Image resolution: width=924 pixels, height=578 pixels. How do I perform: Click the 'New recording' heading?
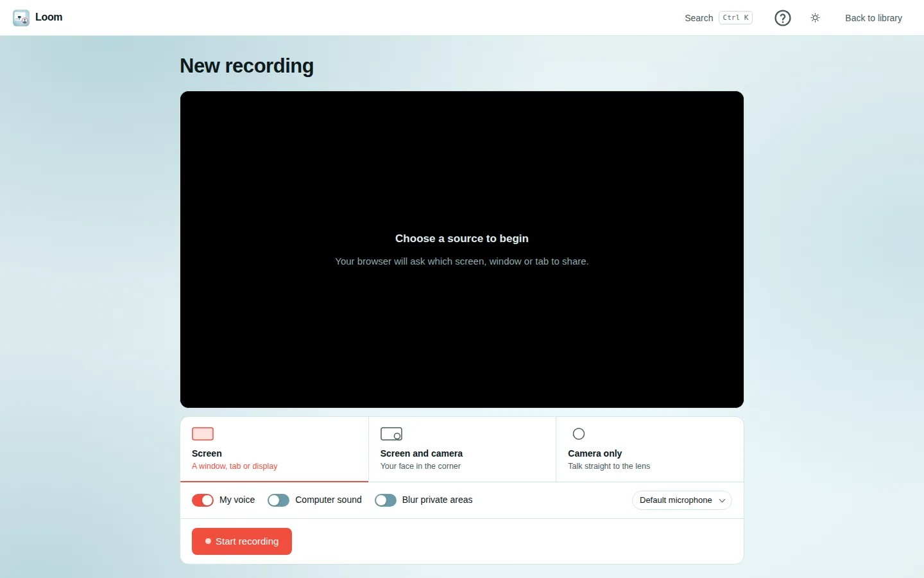point(247,66)
